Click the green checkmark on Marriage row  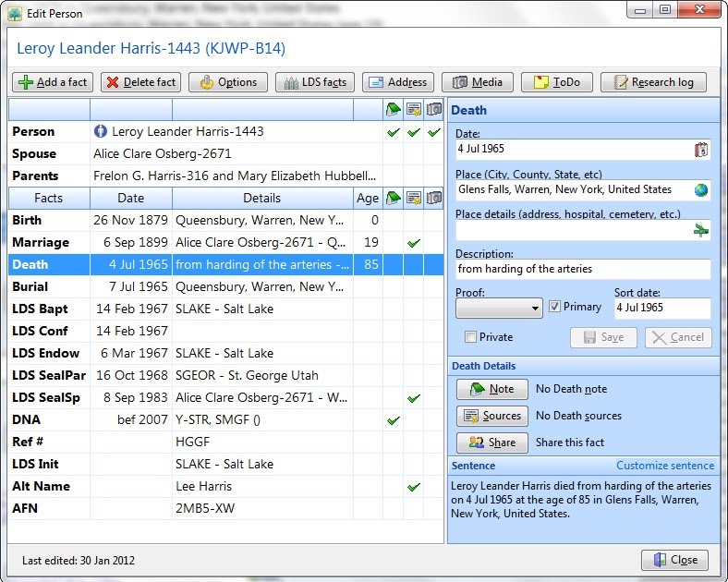pyautogui.click(x=413, y=243)
